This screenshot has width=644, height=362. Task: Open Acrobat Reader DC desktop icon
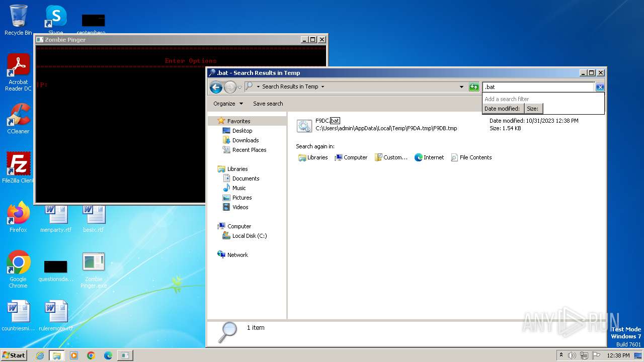18,72
